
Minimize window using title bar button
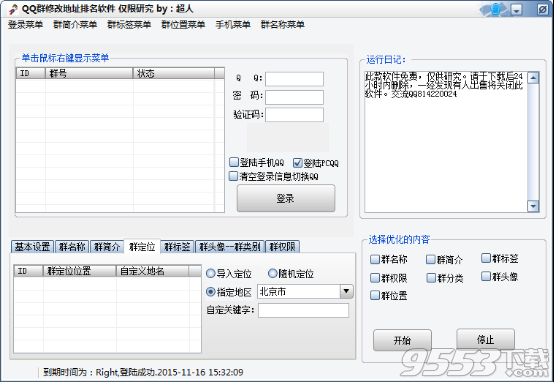(517, 10)
